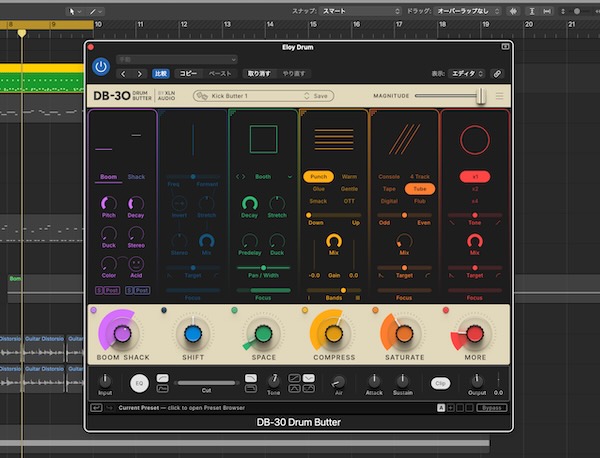Select the Punch compressor mode
The height and width of the screenshot is (458, 600).
click(x=318, y=176)
